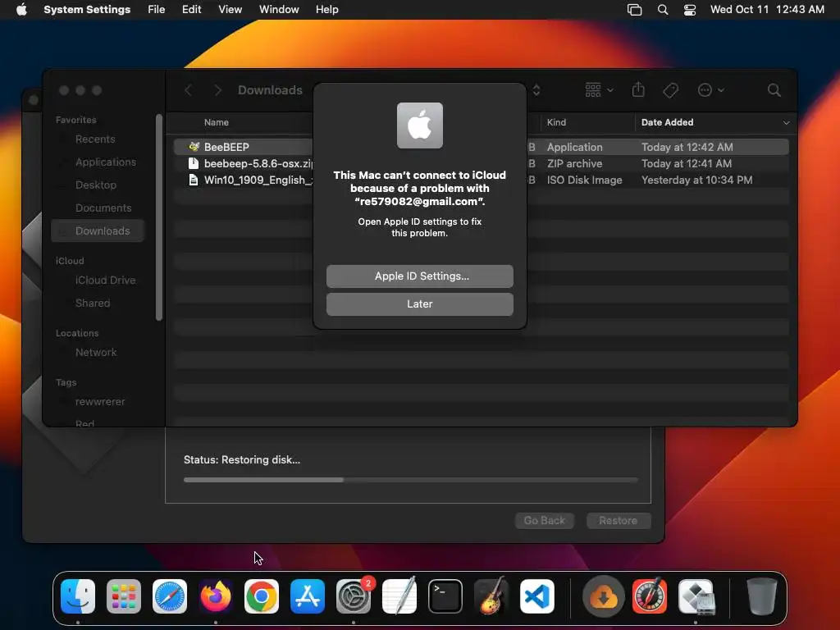
Task: Select Documents in the Finder sidebar
Action: (x=103, y=208)
